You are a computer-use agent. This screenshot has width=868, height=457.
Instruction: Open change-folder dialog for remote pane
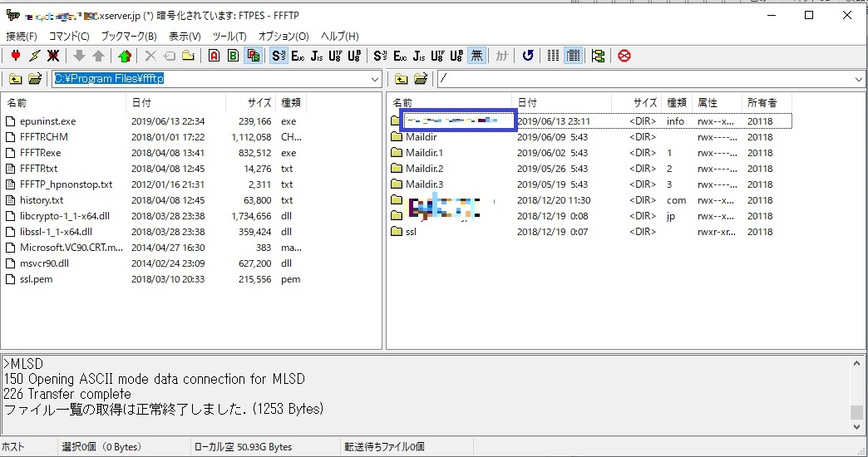coord(421,79)
